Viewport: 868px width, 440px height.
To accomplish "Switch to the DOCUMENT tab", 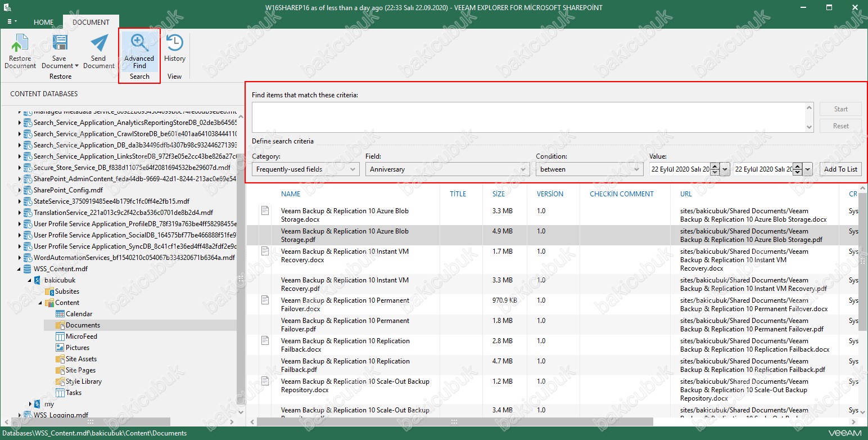I will 91,23.
